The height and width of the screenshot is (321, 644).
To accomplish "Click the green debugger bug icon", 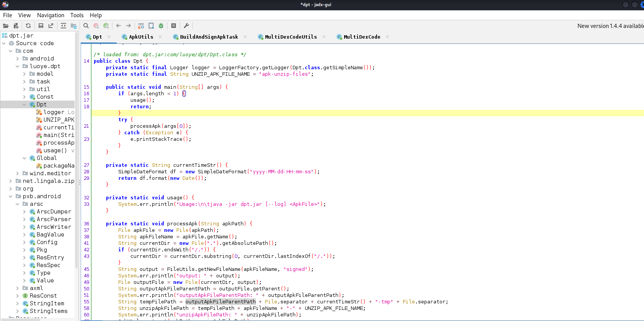I will tap(161, 26).
